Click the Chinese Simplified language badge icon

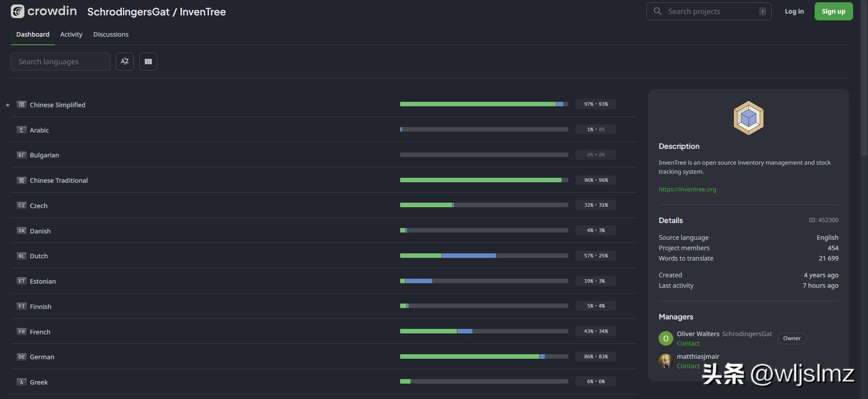(21, 104)
